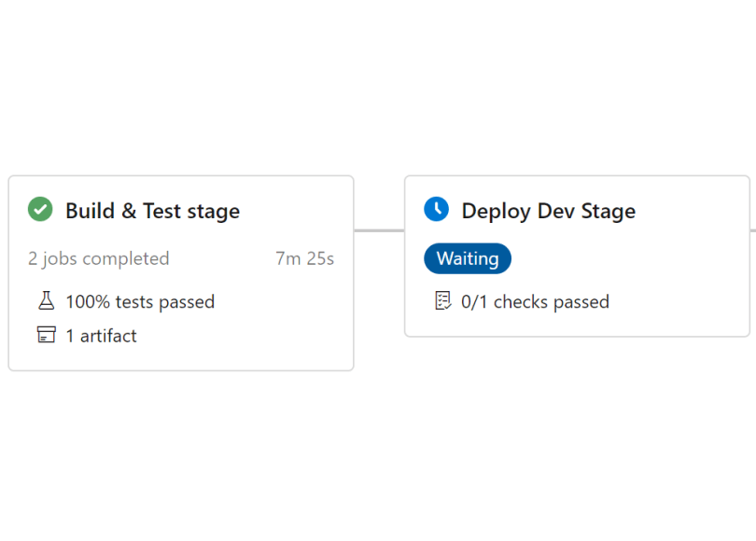Select the '2 jobs completed' text
The image size is (756, 541).
[x=99, y=258]
